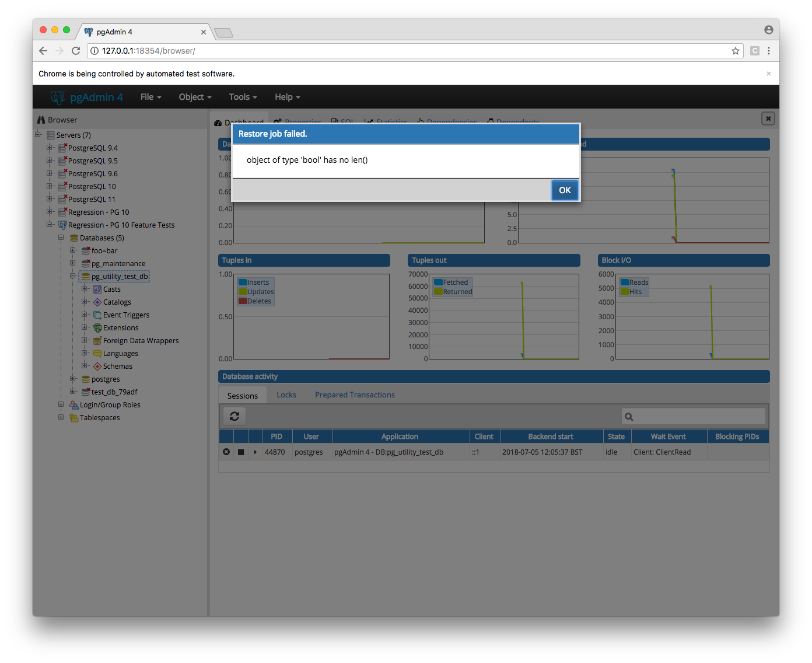Click the Event Triggers icon in the tree

click(x=97, y=315)
